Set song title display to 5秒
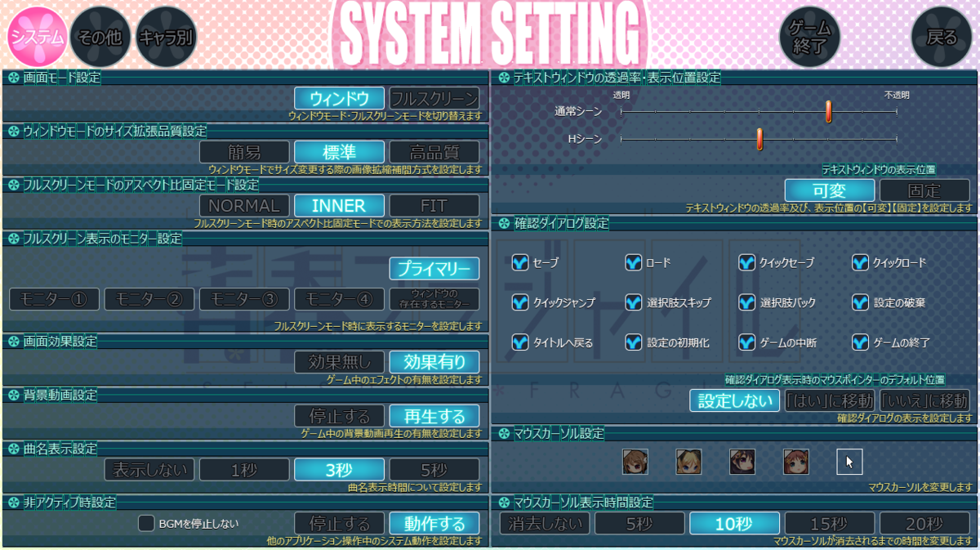The height and width of the screenshot is (550, 980). tap(434, 470)
